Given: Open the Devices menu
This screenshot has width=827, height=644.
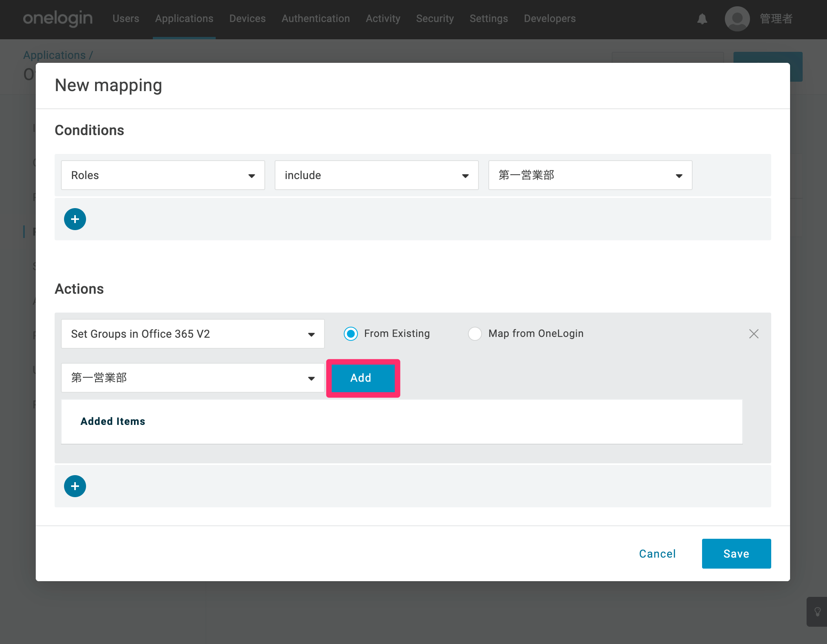Looking at the screenshot, I should (248, 18).
